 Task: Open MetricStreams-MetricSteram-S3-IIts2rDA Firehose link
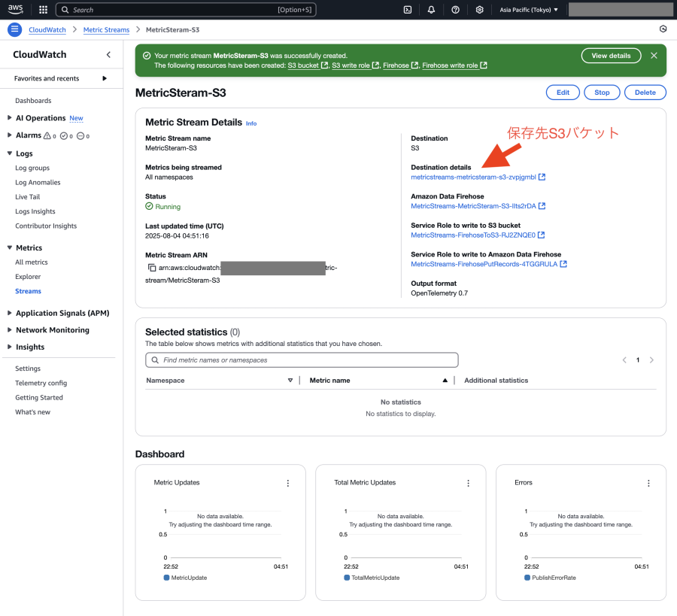(478, 206)
